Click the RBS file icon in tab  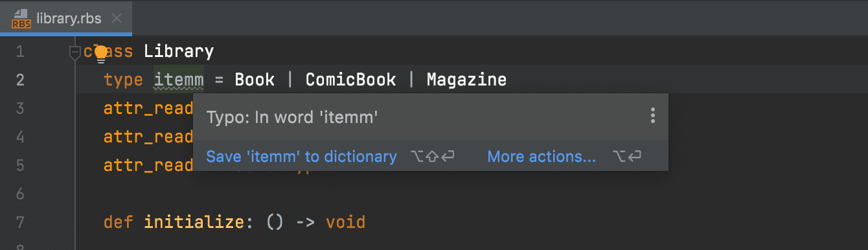point(21,18)
